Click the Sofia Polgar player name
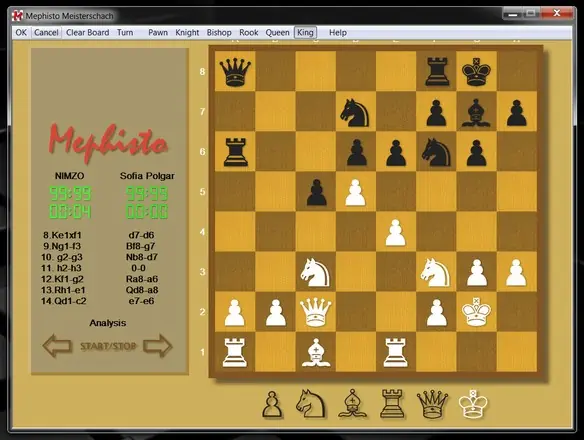This screenshot has height=440, width=584. [147, 175]
